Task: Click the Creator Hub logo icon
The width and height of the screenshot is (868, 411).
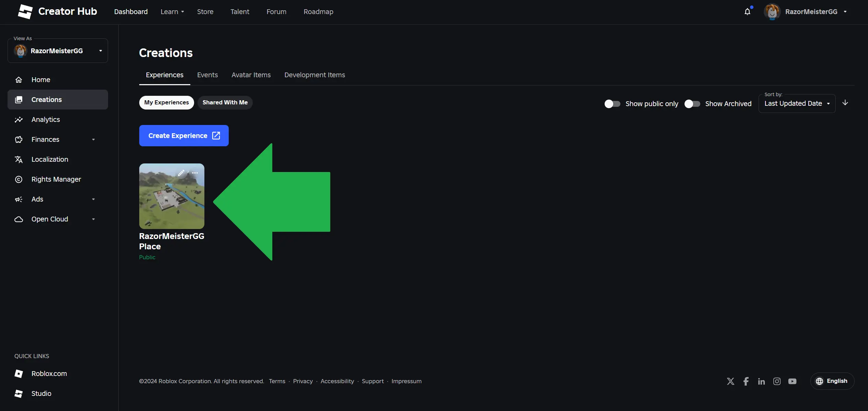Action: 25,12
